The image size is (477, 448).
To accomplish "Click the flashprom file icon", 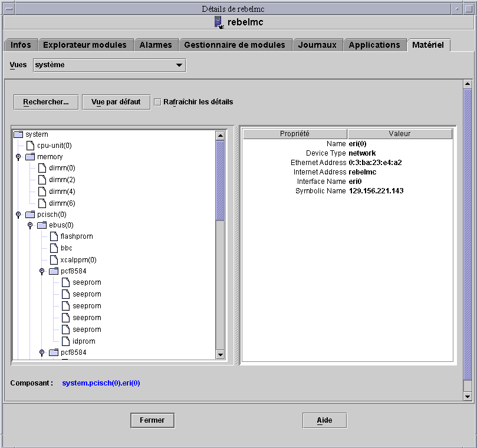I will pos(54,236).
